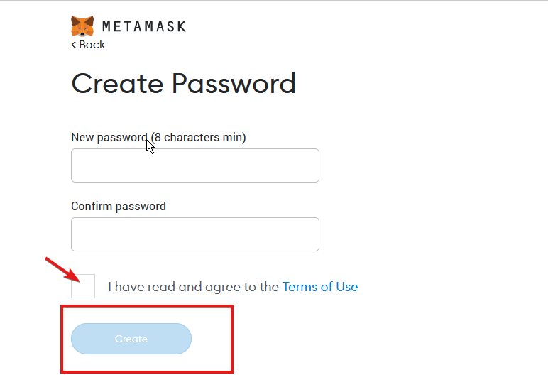Click the word "Back" beside the chevron
Image resolution: width=548 pixels, height=392 pixels.
[92, 45]
